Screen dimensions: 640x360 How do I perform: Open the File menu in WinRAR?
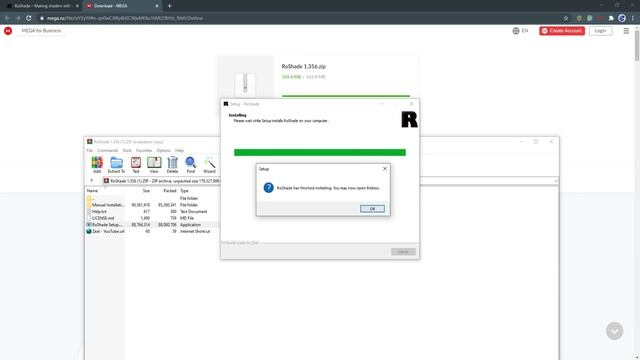[x=89, y=151]
